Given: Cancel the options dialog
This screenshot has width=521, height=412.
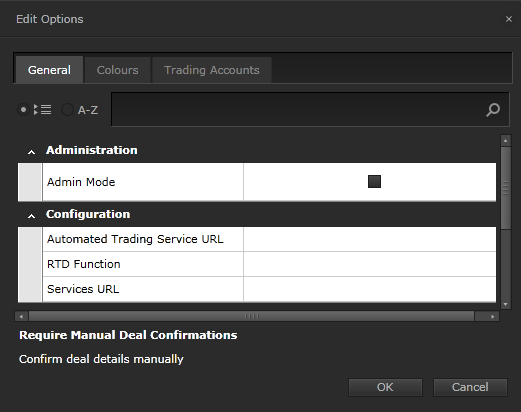Looking at the screenshot, I should click(470, 387).
